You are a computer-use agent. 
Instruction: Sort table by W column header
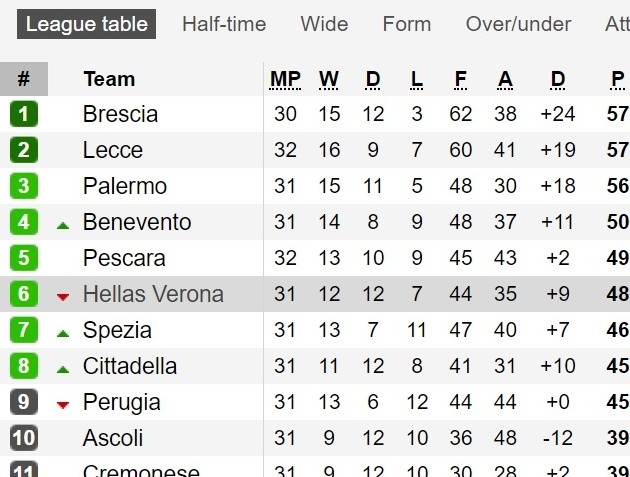tap(329, 79)
